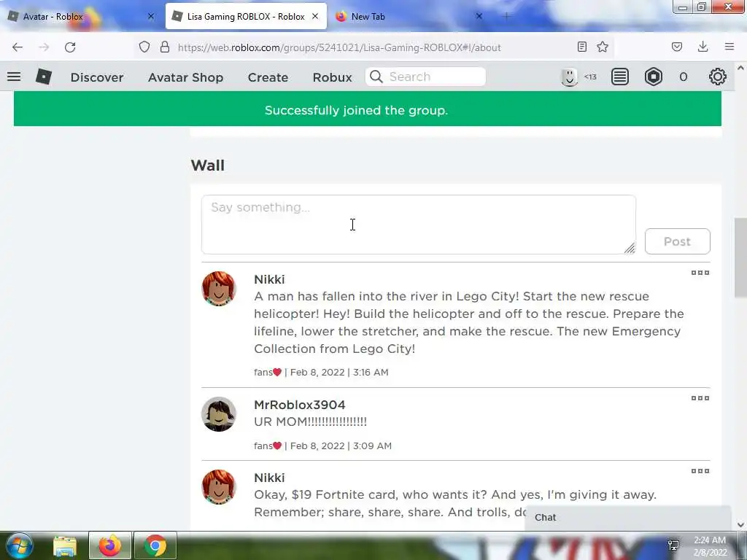Open the Robux menu item

[332, 77]
